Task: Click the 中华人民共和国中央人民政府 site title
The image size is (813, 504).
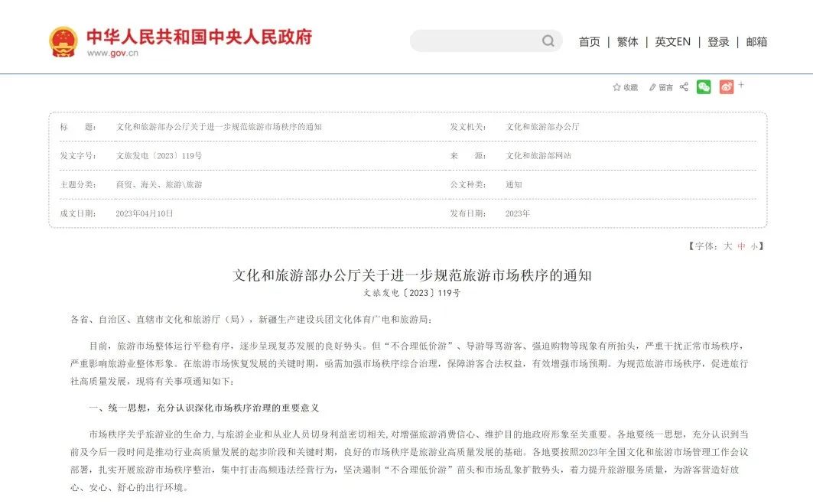Action: tap(199, 37)
